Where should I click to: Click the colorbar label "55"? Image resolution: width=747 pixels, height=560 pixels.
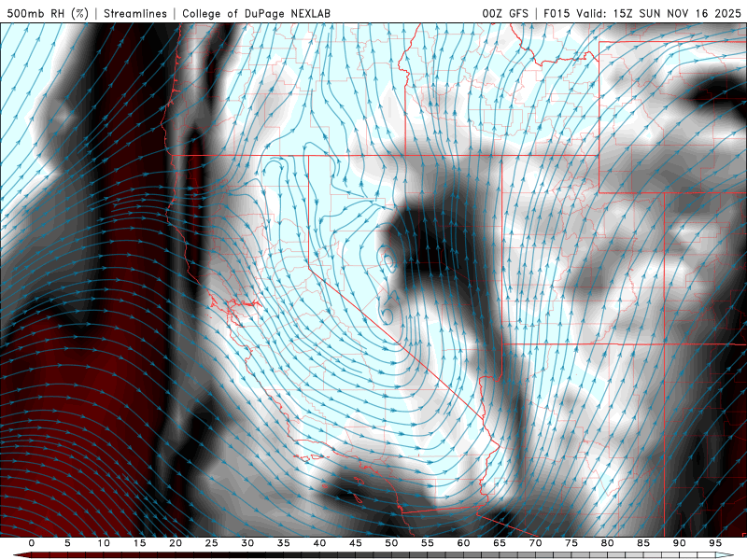[x=428, y=543]
